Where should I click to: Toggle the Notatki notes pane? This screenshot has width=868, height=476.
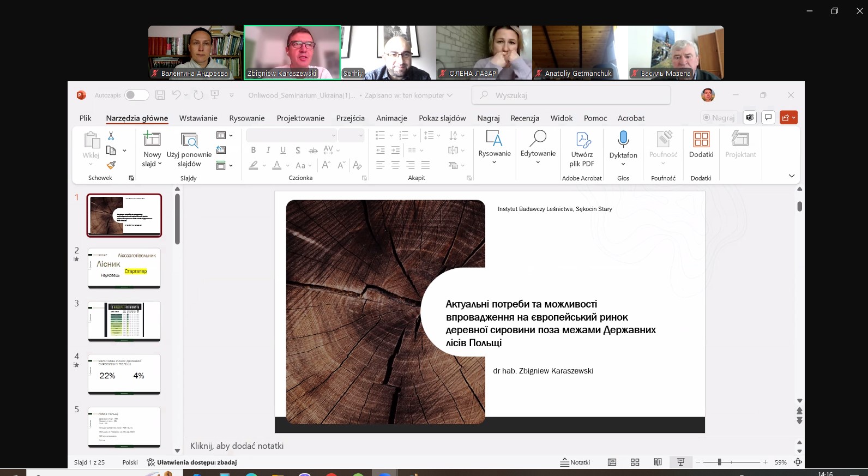(x=575, y=462)
